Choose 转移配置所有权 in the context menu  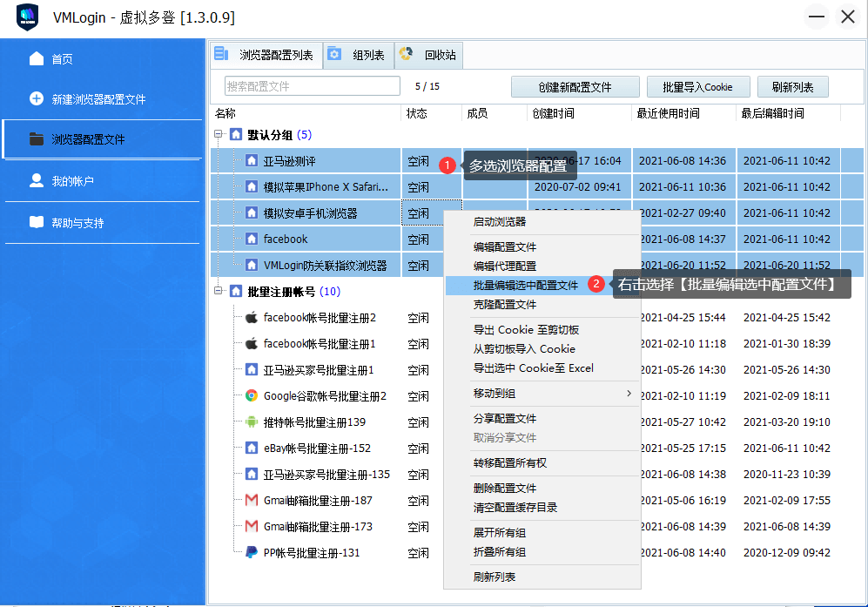coord(542,463)
